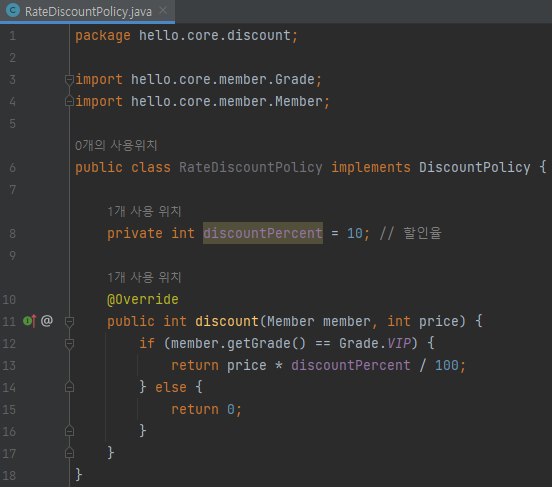Click line number 18 in the gutter
The image size is (552, 487).
[x=9, y=475]
